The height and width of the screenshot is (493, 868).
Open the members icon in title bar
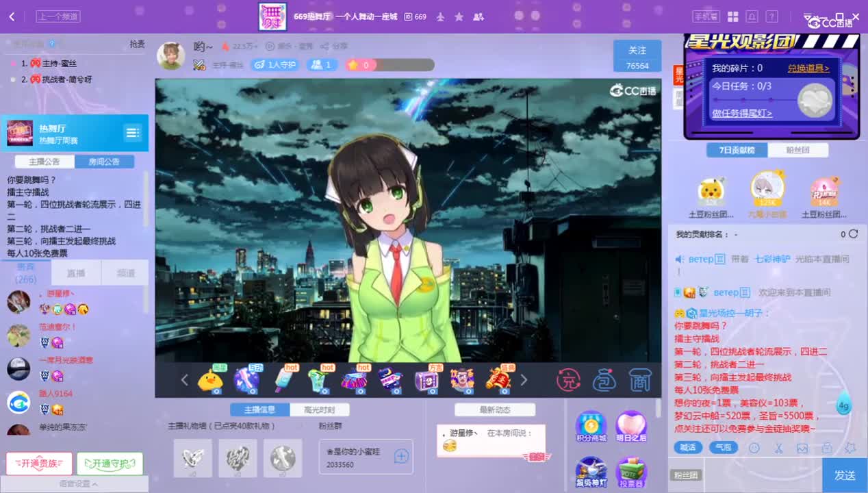[x=478, y=16]
